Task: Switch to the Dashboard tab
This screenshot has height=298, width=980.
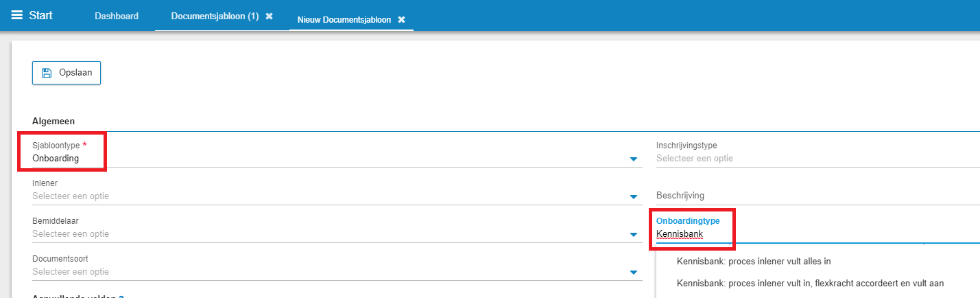Action: coord(117,16)
